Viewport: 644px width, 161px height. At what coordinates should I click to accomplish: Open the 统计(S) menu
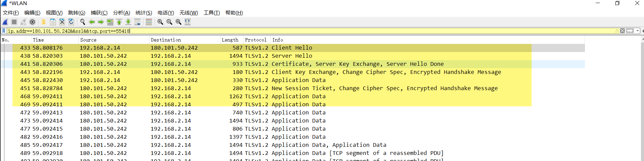[144, 13]
